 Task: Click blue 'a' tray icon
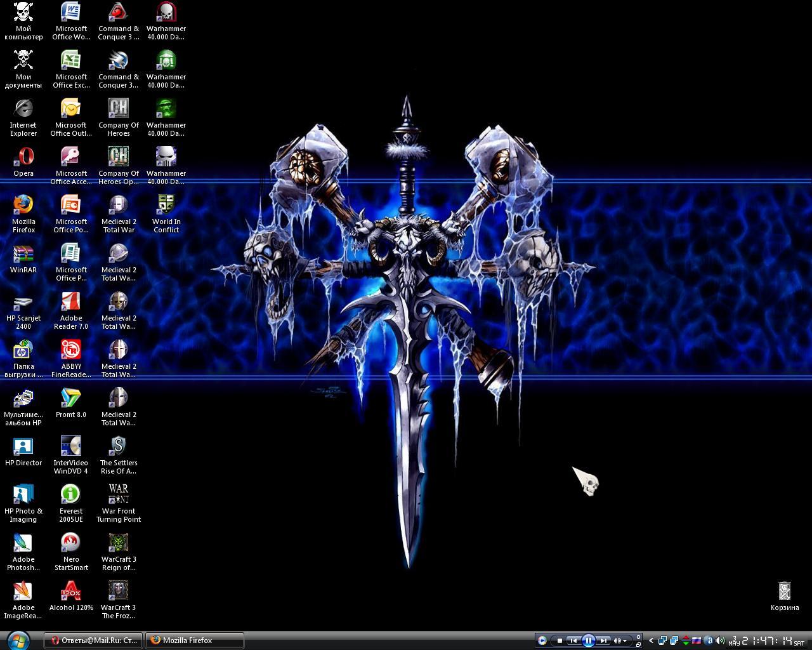coord(709,640)
